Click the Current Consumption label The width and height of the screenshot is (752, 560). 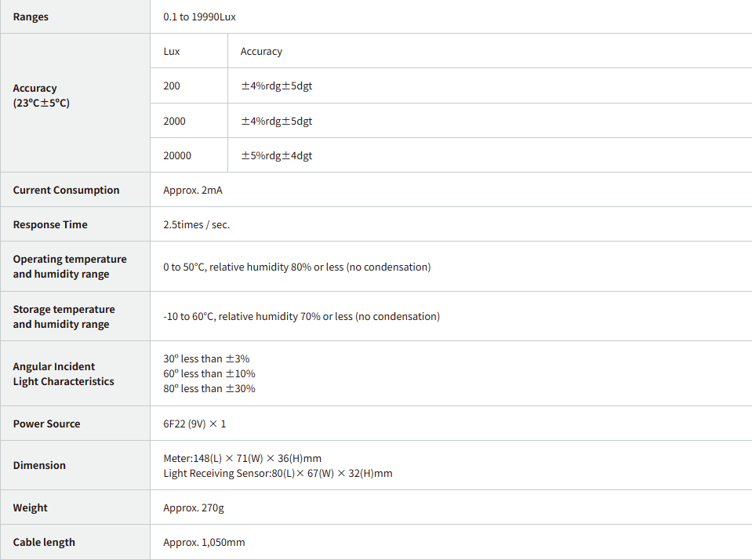[66, 190]
